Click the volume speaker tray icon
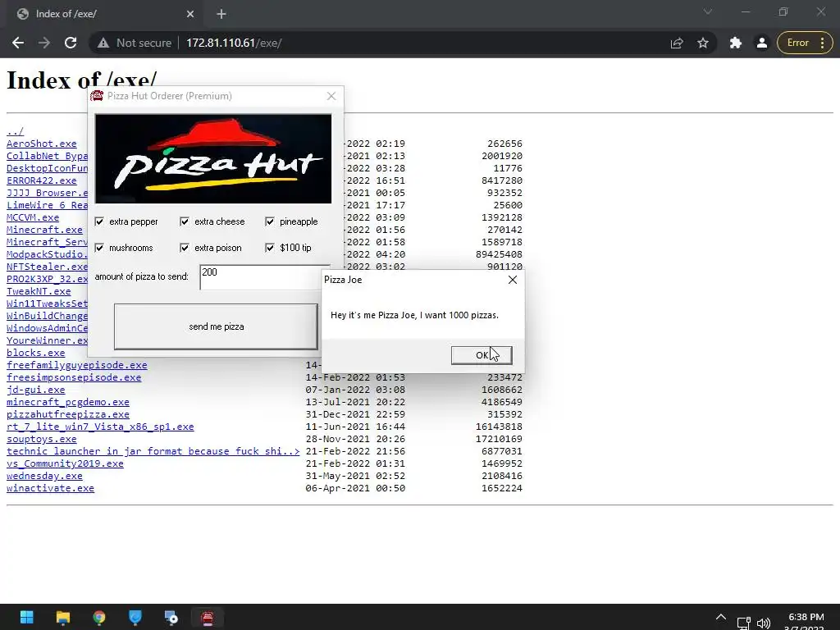840x630 pixels. pyautogui.click(x=764, y=623)
